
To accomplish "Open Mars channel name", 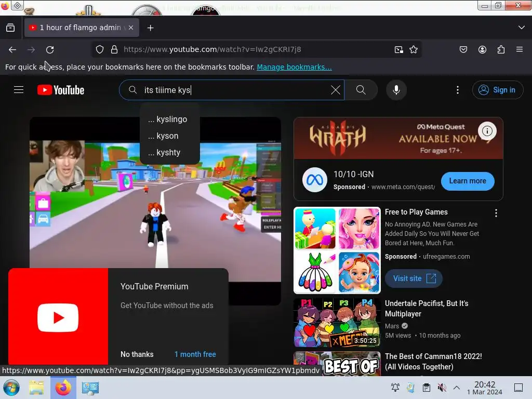I will pos(392,326).
